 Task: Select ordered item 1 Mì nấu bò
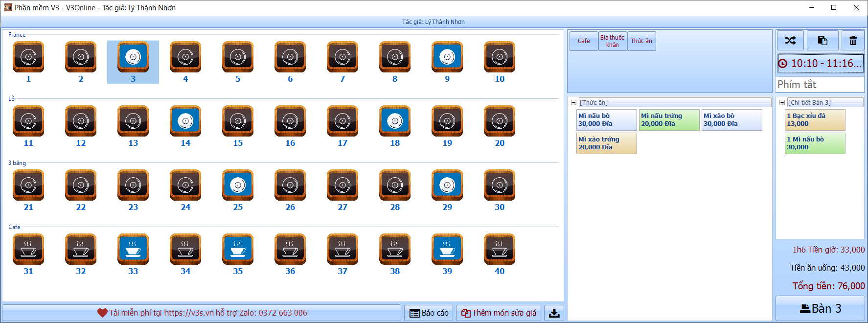tap(815, 143)
